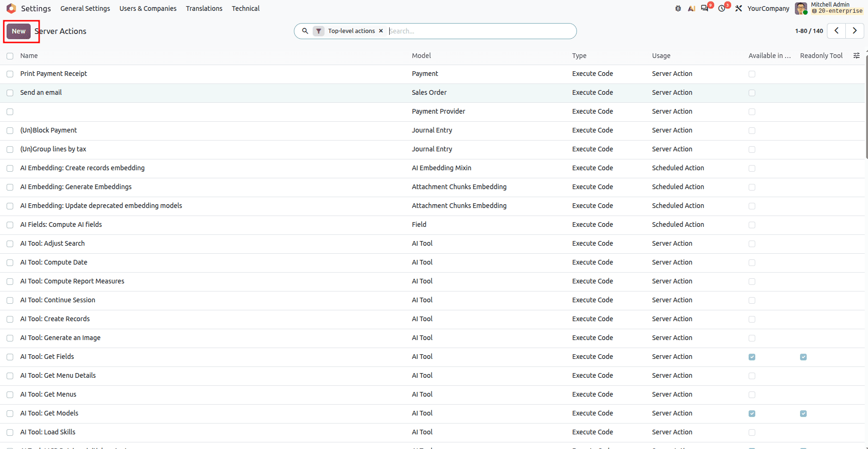The image size is (868, 449).
Task: Open the Odoo home apps icon
Action: click(11, 8)
